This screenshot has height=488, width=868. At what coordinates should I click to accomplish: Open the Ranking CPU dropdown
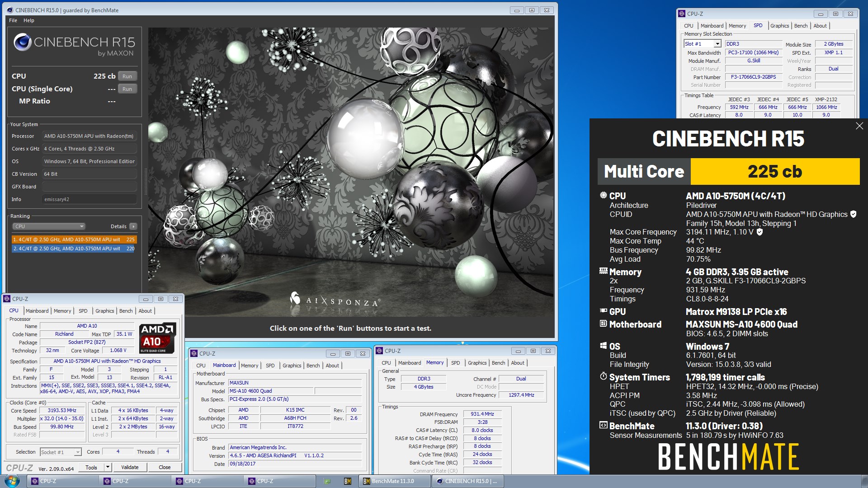tap(48, 226)
